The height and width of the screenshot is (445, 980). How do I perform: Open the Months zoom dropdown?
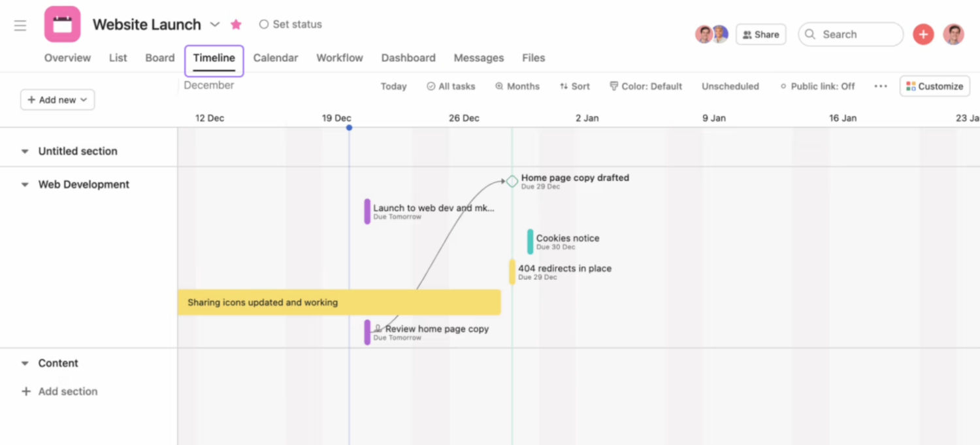coord(517,86)
